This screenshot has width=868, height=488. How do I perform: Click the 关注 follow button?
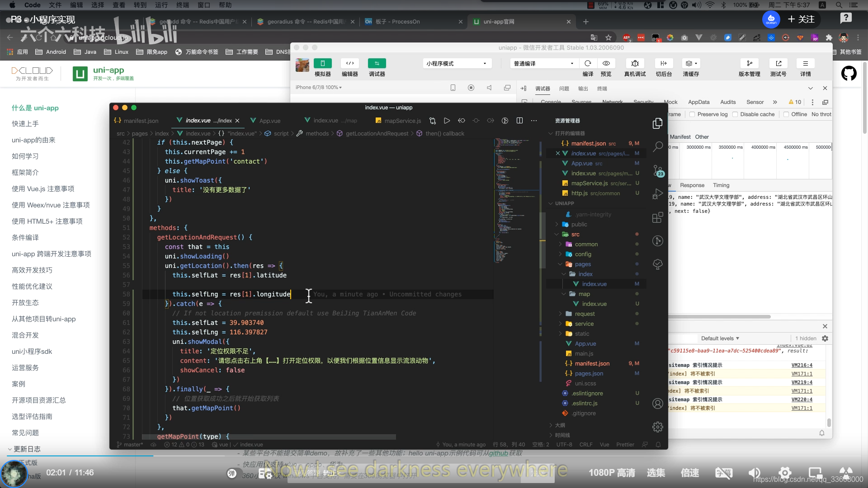click(x=801, y=19)
